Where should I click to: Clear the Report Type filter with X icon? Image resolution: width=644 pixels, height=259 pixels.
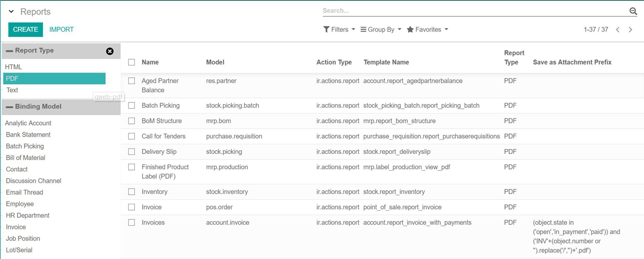pos(109,51)
